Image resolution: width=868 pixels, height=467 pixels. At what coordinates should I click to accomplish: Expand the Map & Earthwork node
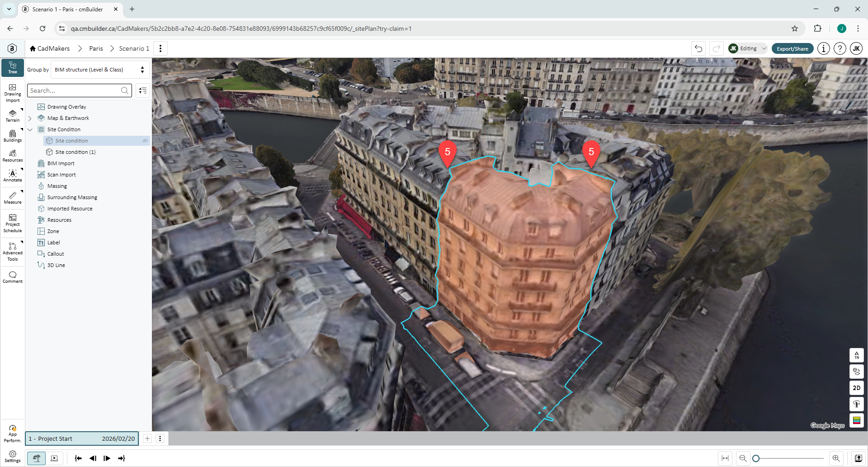[x=30, y=118]
